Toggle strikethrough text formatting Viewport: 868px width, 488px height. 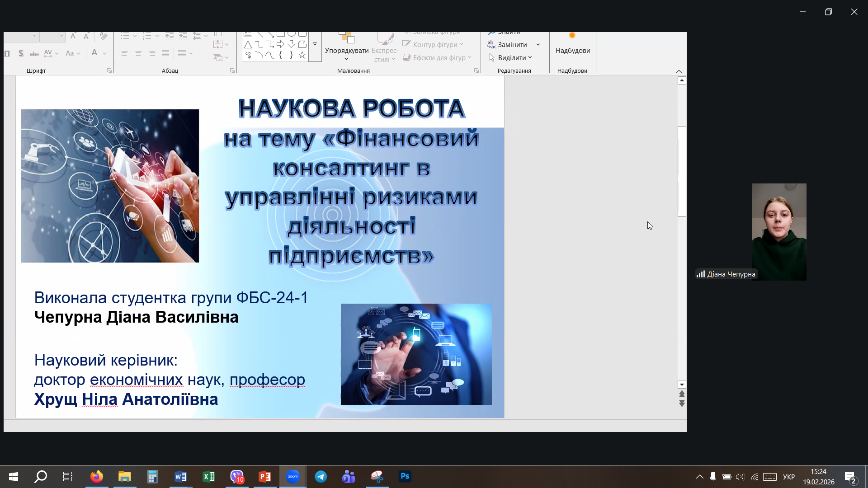click(x=34, y=53)
